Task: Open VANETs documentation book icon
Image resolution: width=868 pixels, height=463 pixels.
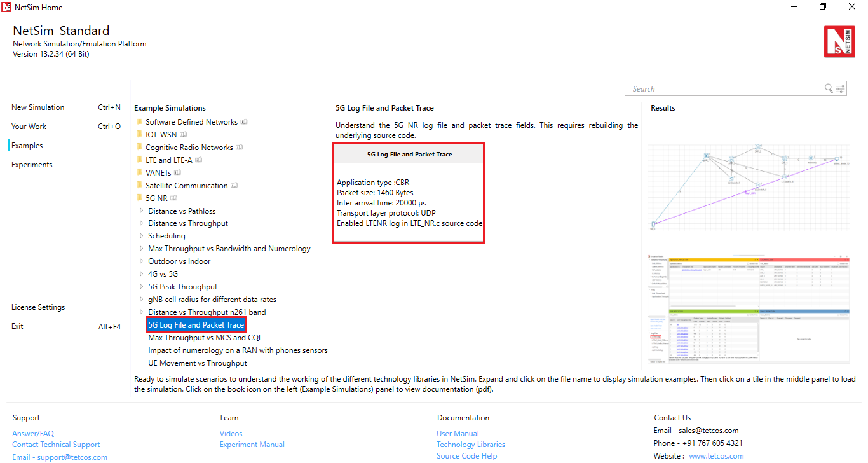Action: 178,173
